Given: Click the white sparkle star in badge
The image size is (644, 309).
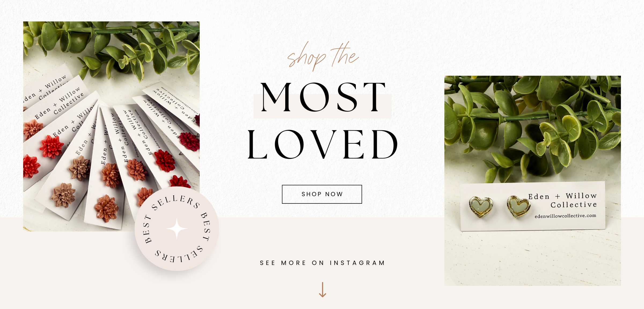Looking at the screenshot, I should [x=177, y=229].
